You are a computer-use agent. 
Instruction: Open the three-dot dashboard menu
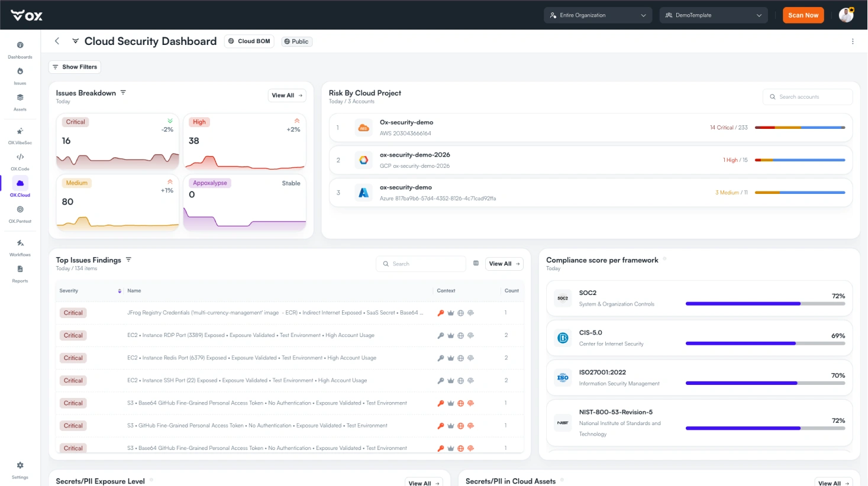(853, 41)
